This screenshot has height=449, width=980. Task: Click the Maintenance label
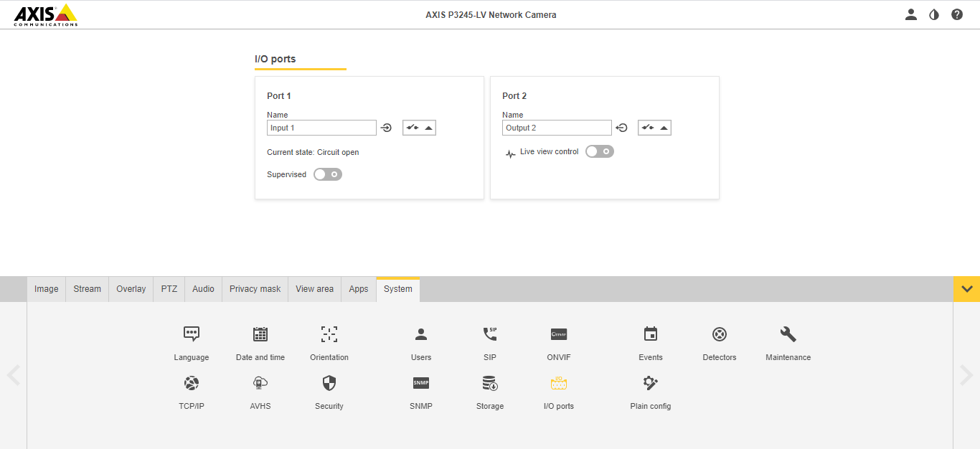coord(788,357)
